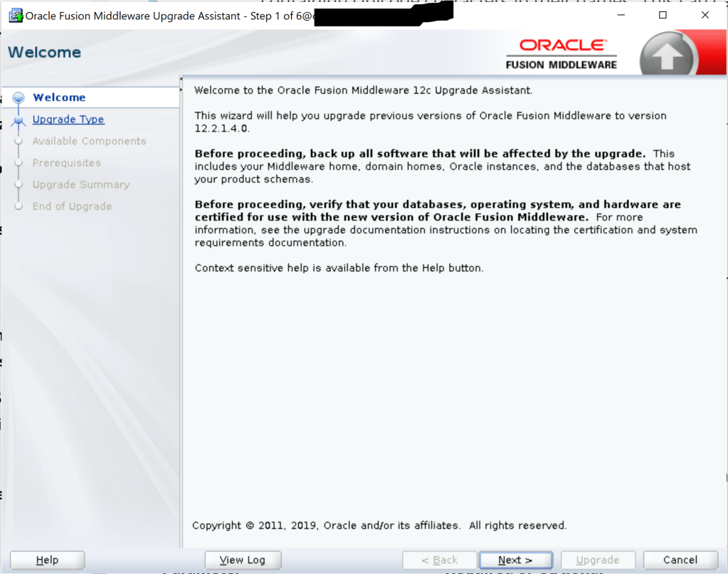
Task: Open the View Log button
Action: point(243,560)
